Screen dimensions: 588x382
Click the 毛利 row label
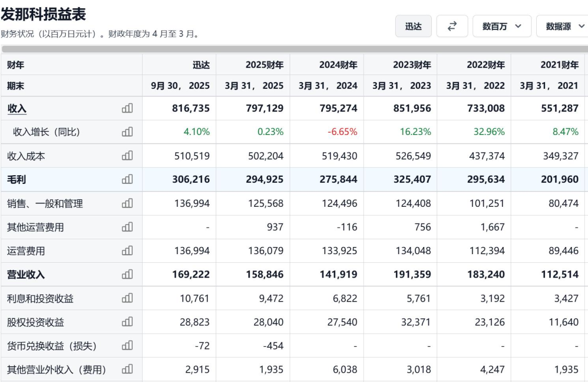pyautogui.click(x=16, y=179)
